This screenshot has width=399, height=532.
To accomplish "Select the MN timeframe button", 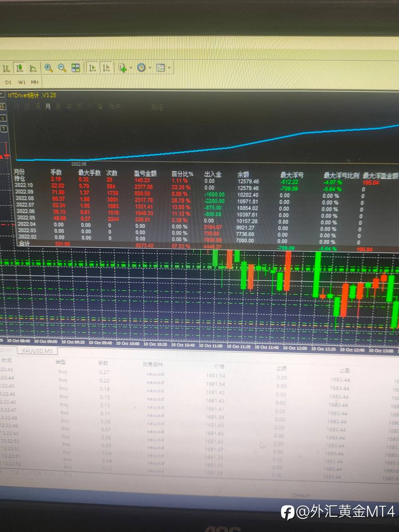I will point(34,82).
